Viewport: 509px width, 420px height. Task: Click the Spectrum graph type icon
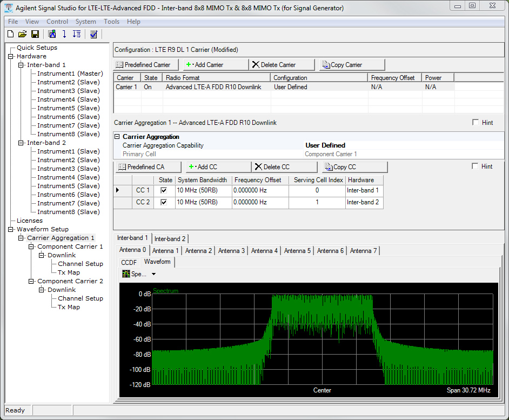click(126, 274)
